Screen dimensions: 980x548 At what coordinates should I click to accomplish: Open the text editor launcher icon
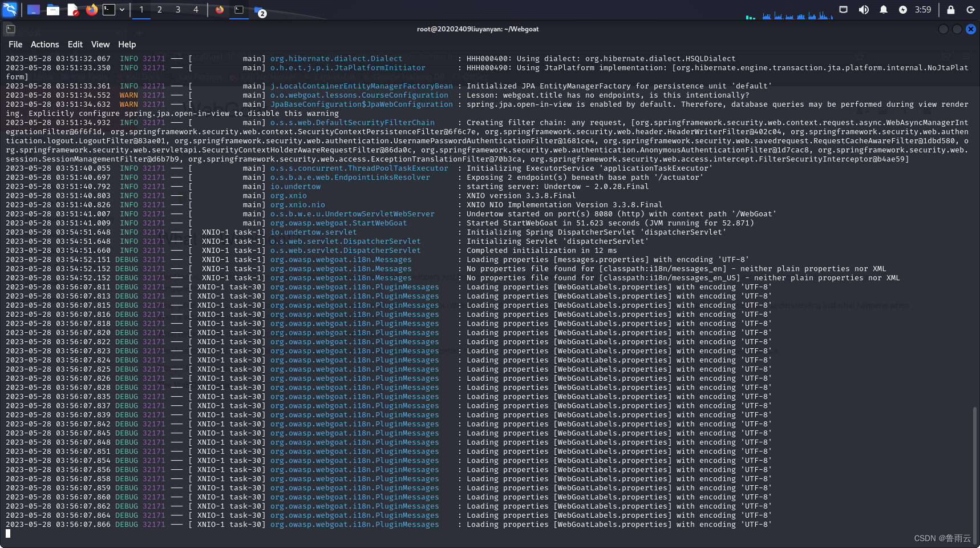tap(72, 10)
